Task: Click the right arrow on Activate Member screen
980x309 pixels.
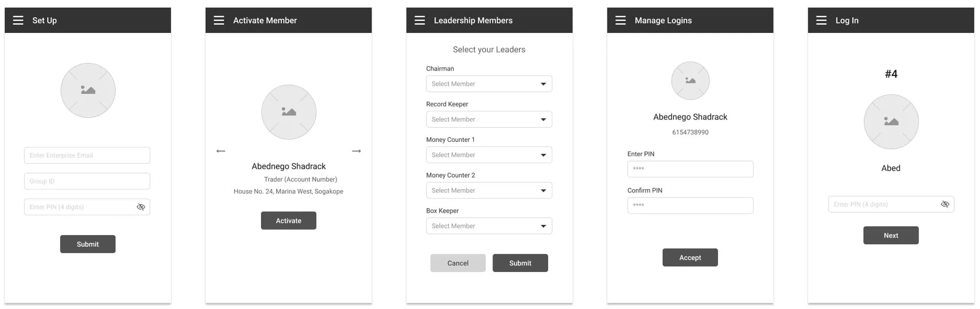Action: pyautogui.click(x=357, y=150)
